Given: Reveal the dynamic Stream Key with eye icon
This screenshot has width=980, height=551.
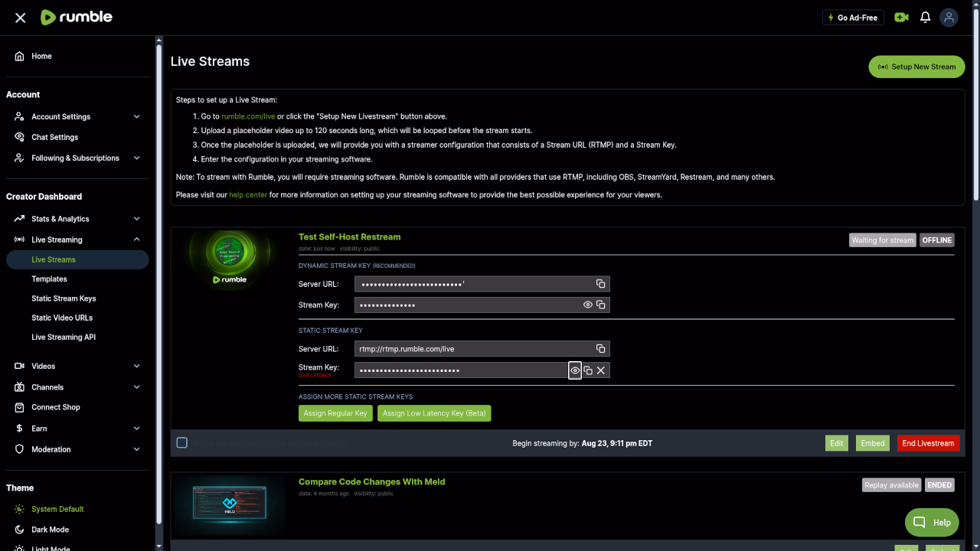Looking at the screenshot, I should pyautogui.click(x=588, y=305).
